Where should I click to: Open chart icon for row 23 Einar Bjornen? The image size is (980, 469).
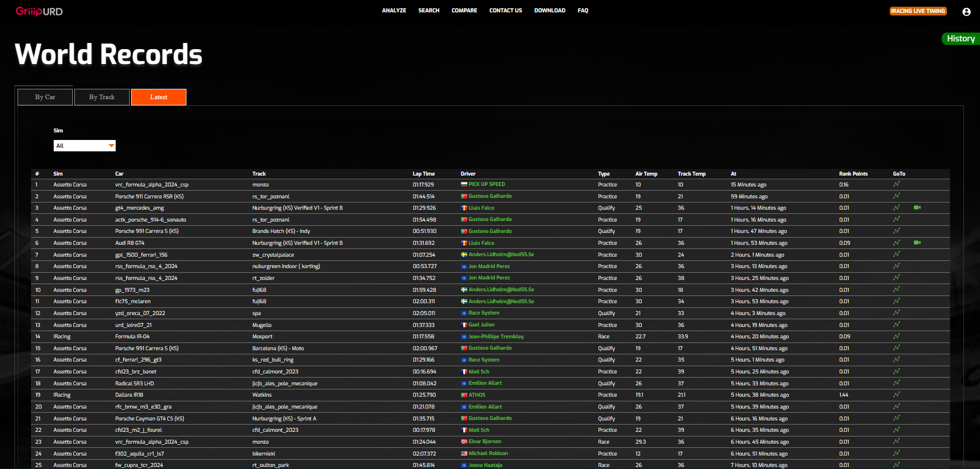click(x=896, y=441)
